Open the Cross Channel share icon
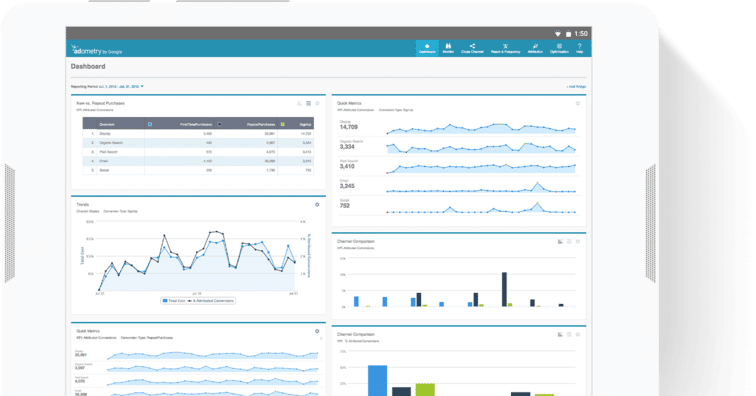 tap(472, 48)
